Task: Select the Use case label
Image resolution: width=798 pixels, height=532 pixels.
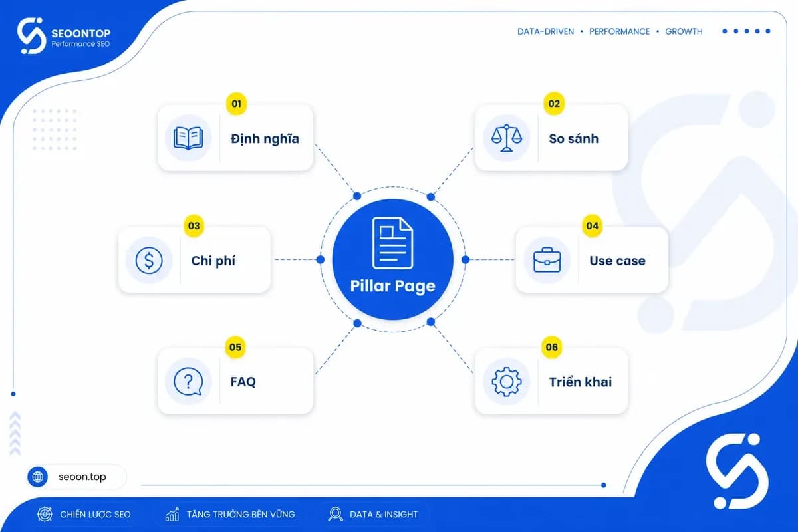Action: [617, 261]
